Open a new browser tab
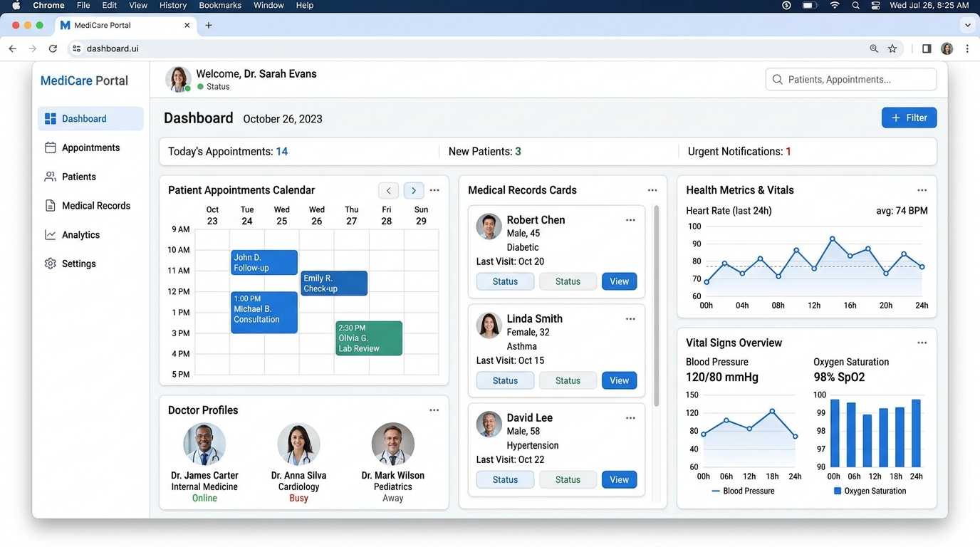This screenshot has width=980, height=547. (x=209, y=25)
